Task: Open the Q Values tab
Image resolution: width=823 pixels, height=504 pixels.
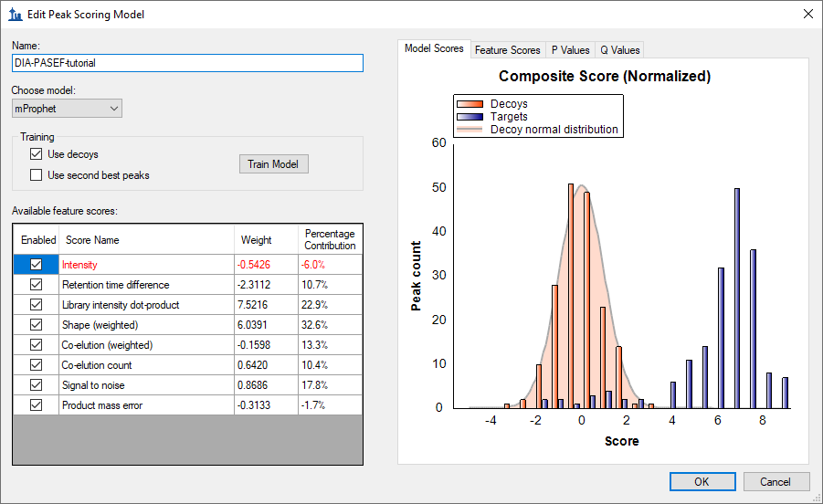Action: [x=620, y=50]
